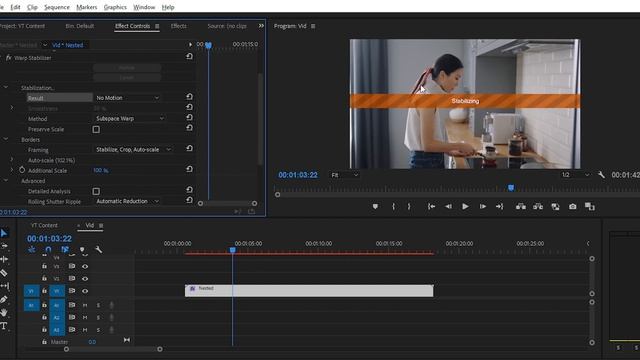The image size is (640, 360).
Task: Step back one frame
Action: (448, 207)
